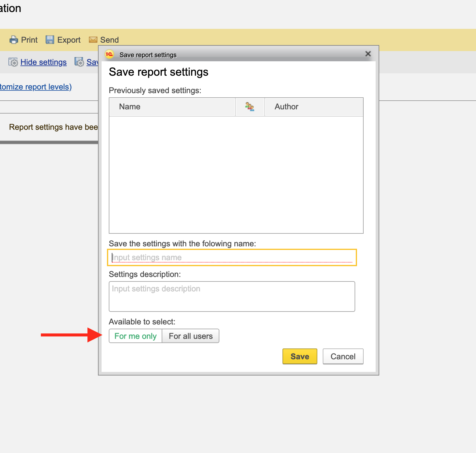Click the save settings gear icon
Screen dimensions: 476x453
click(79, 62)
